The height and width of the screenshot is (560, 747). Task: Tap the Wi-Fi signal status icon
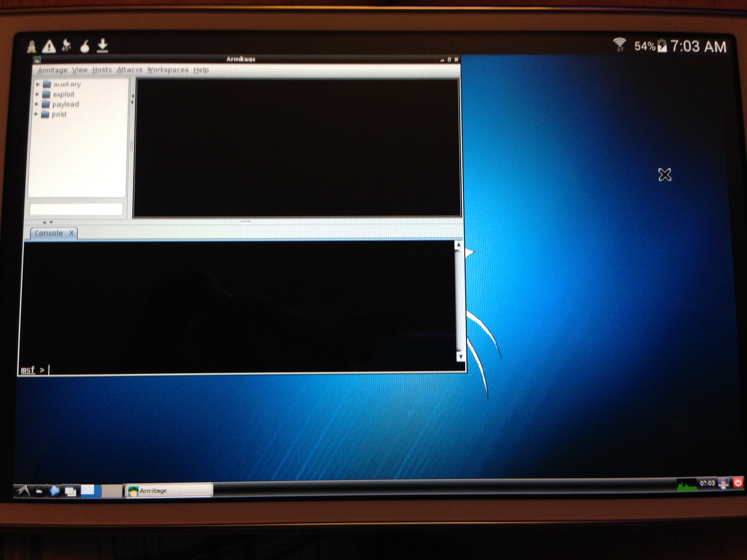pos(619,45)
